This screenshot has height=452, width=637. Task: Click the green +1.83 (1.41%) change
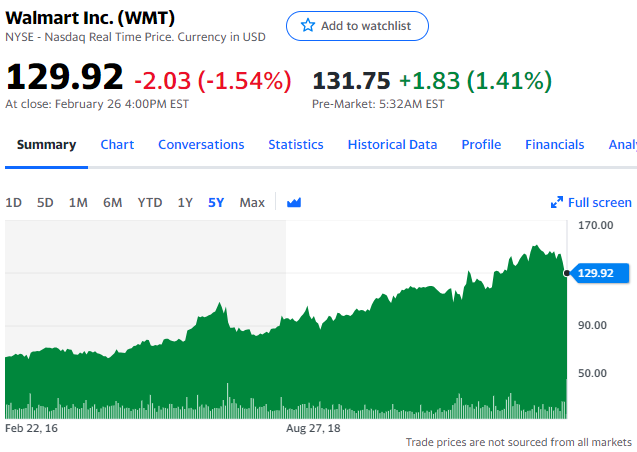point(475,80)
